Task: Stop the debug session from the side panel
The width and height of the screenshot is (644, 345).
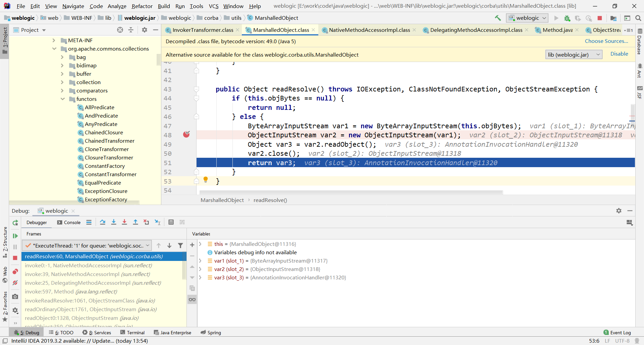Action: [15, 258]
